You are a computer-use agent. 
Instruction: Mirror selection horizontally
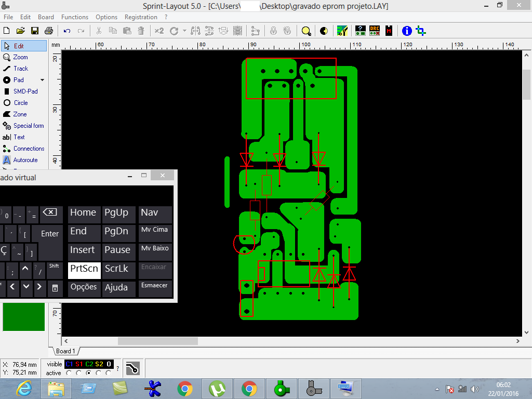point(195,31)
